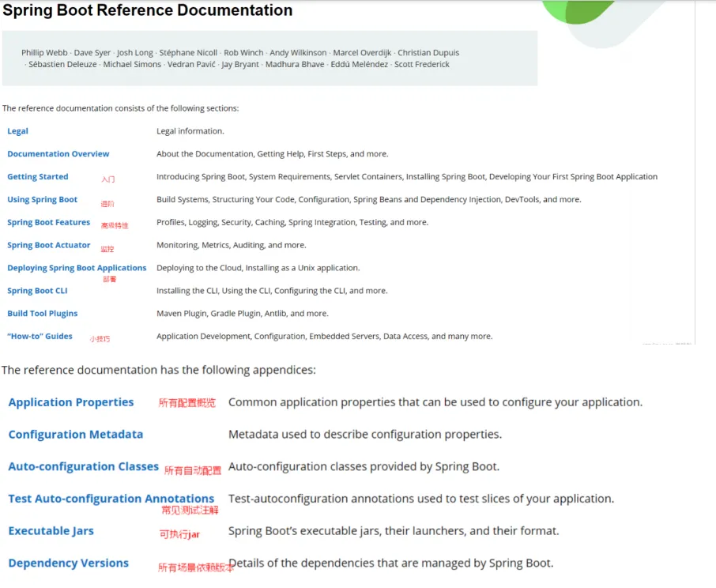Viewport: 716px width, 588px height.
Task: Open the Executable Jars appendix
Action: (51, 531)
